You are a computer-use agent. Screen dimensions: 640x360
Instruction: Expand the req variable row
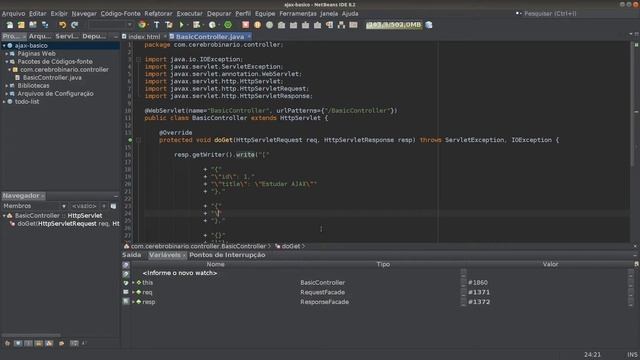[133, 292]
